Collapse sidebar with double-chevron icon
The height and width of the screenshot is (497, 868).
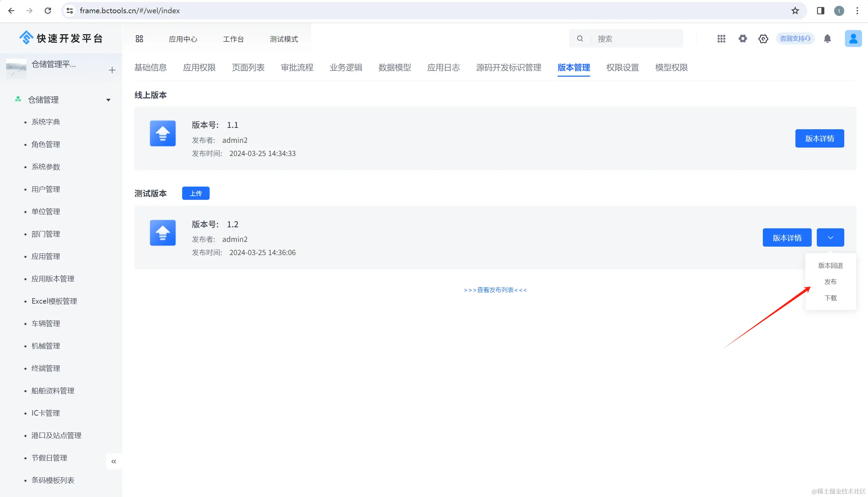114,461
